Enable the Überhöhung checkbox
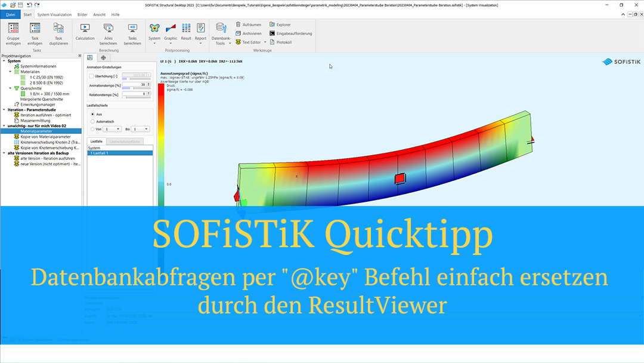 coord(91,76)
